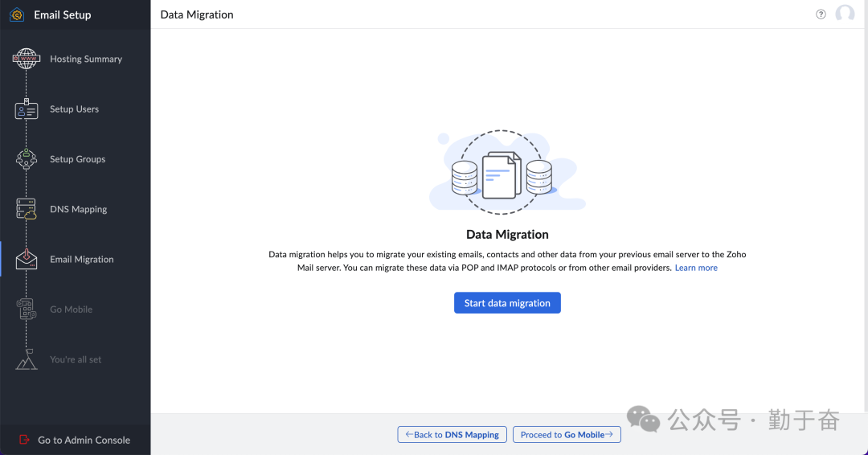Click the Email Migration envelope icon

(x=27, y=260)
